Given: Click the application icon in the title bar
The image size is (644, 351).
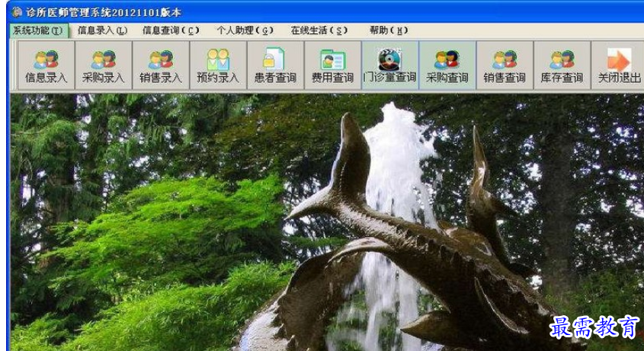Looking at the screenshot, I should point(17,12).
